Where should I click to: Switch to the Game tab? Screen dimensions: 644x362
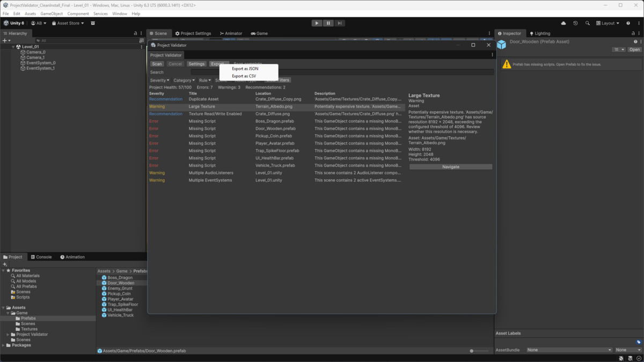(x=259, y=33)
